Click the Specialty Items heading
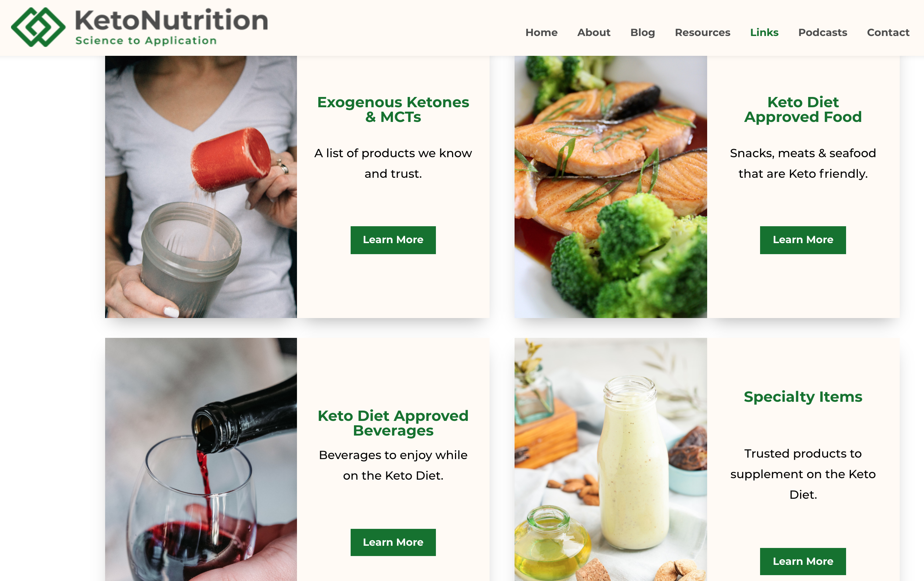The width and height of the screenshot is (924, 581). point(803,397)
